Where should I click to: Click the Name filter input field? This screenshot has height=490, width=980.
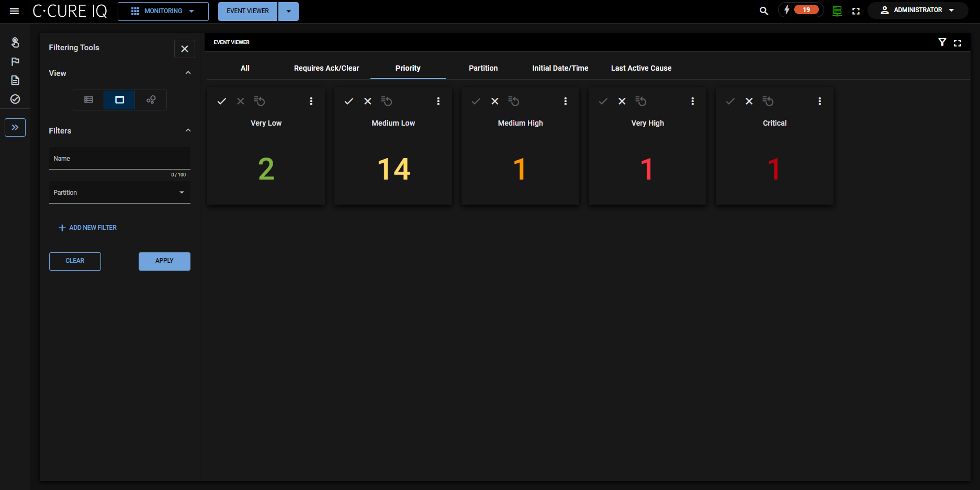coord(119,159)
